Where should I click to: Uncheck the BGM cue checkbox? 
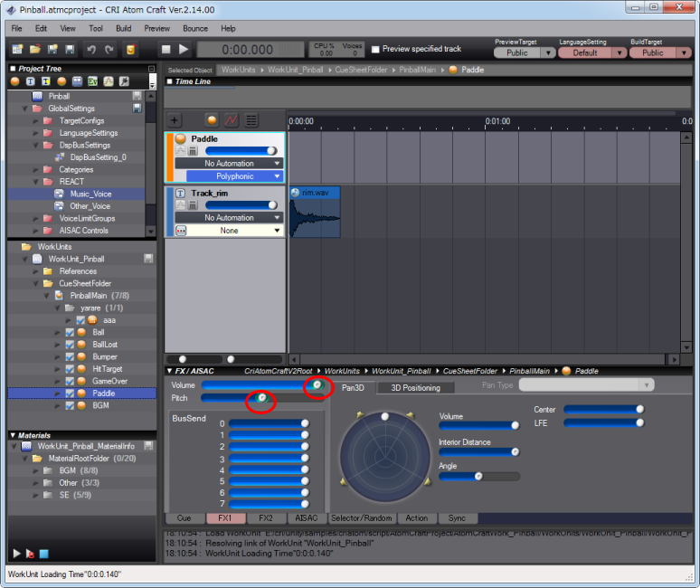coord(71,406)
